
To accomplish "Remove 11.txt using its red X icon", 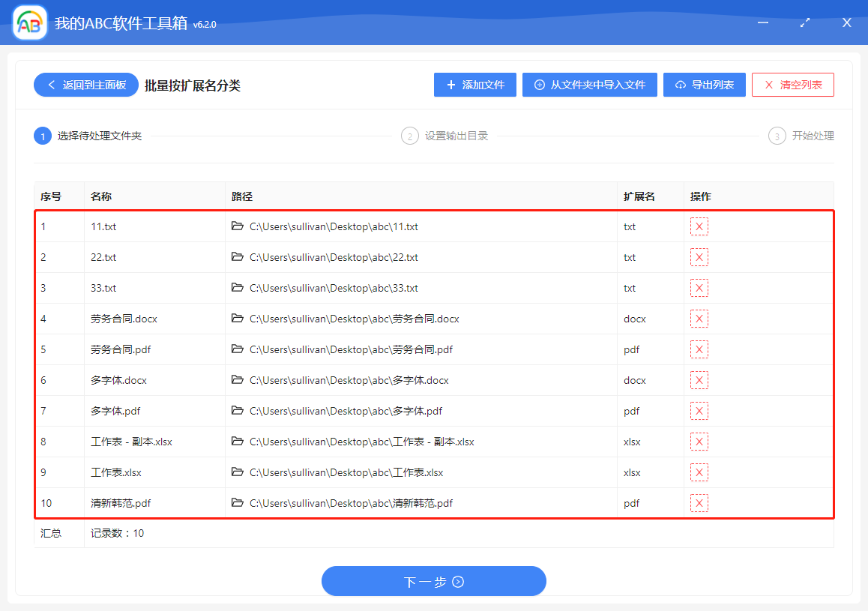I will pos(699,226).
